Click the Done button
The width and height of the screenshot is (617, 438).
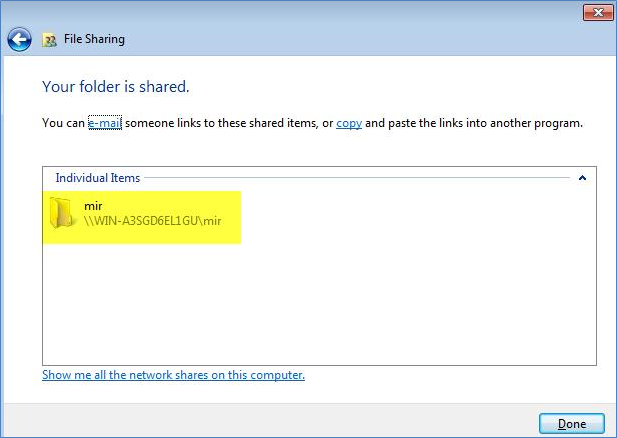tap(572, 423)
